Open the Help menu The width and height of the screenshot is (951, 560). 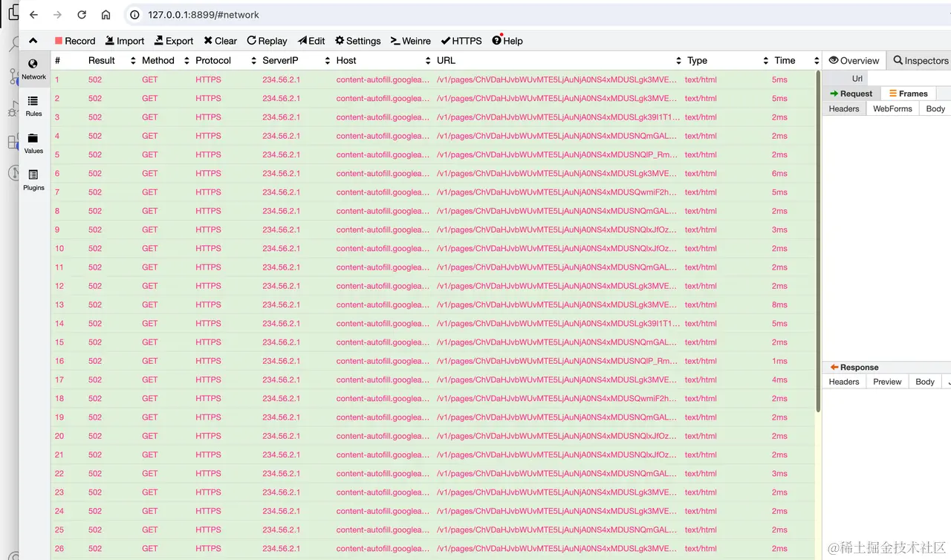[x=507, y=41]
